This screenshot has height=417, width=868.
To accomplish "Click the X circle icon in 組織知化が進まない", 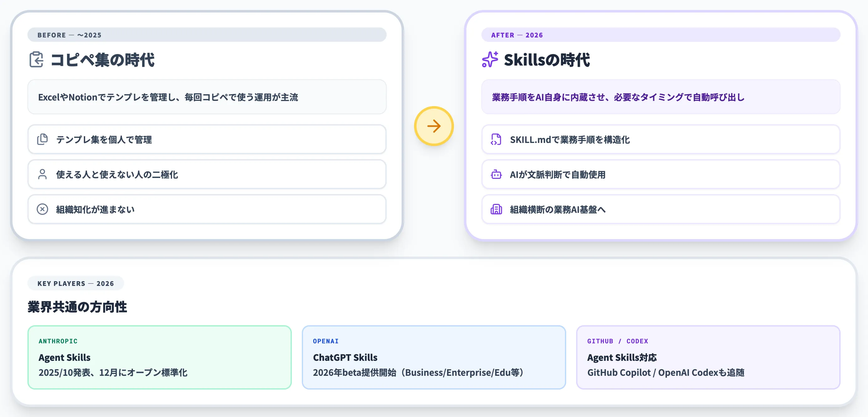I will (42, 209).
